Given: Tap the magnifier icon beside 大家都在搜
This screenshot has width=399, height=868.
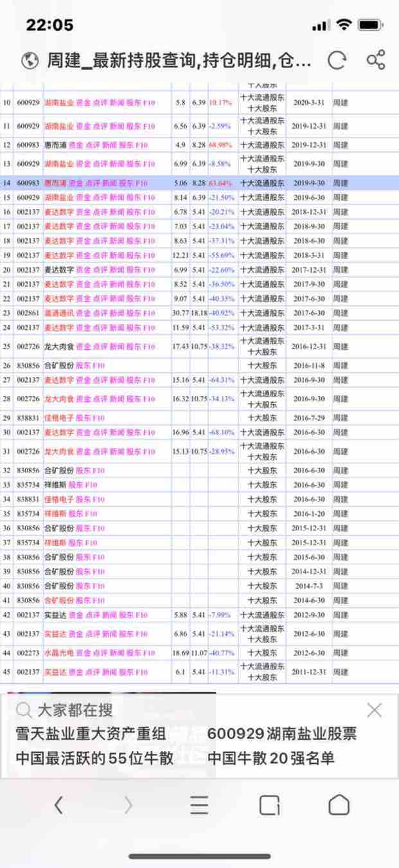Looking at the screenshot, I should click(x=24, y=710).
